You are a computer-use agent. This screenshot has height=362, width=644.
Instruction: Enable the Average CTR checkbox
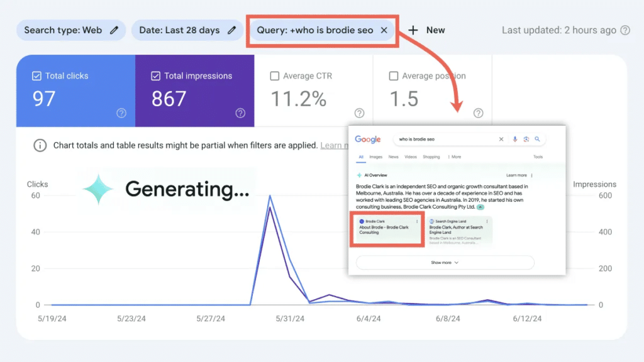pyautogui.click(x=274, y=75)
